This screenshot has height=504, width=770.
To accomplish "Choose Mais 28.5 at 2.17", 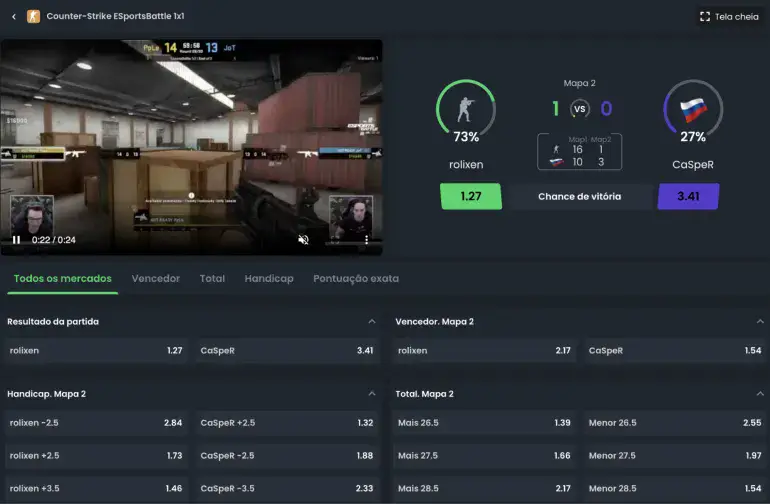I will pyautogui.click(x=484, y=489).
